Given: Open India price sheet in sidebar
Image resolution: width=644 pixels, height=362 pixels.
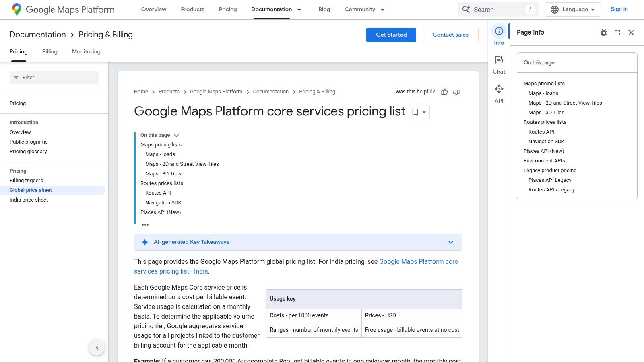Looking at the screenshot, I should [x=29, y=200].
